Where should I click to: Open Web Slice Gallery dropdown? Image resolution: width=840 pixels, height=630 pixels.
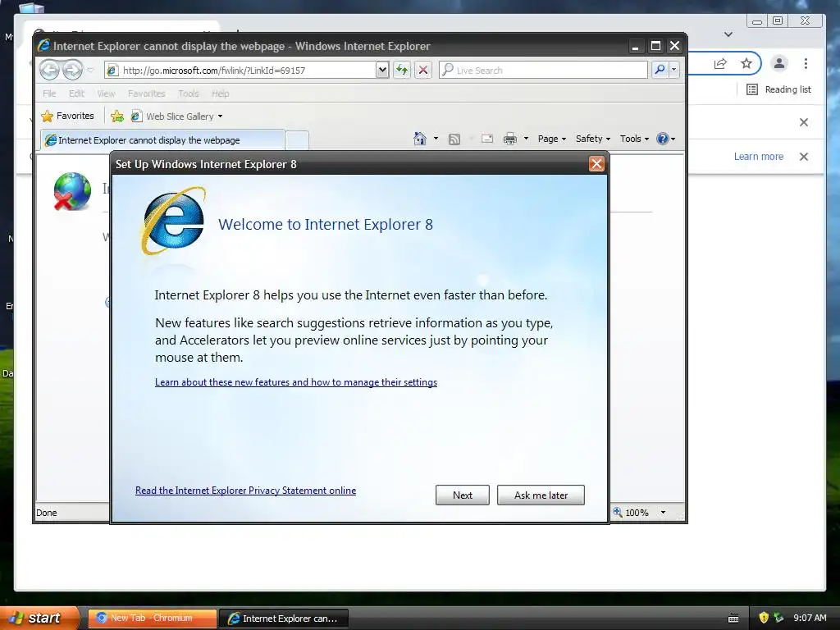[177, 116]
